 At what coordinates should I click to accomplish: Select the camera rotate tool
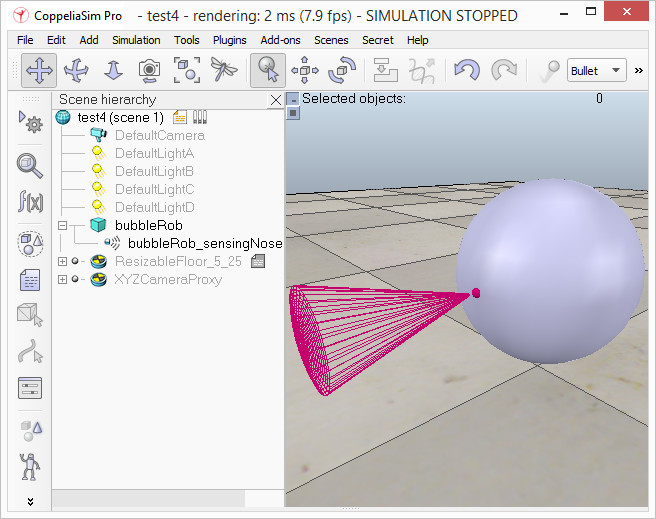76,70
